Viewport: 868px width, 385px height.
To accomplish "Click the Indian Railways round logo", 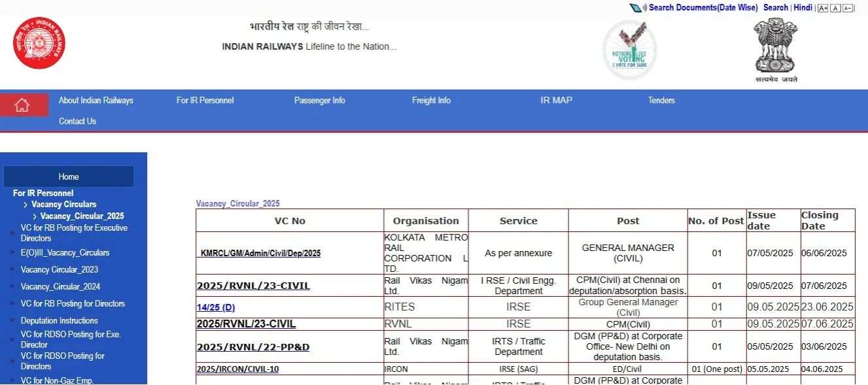I will click(39, 43).
